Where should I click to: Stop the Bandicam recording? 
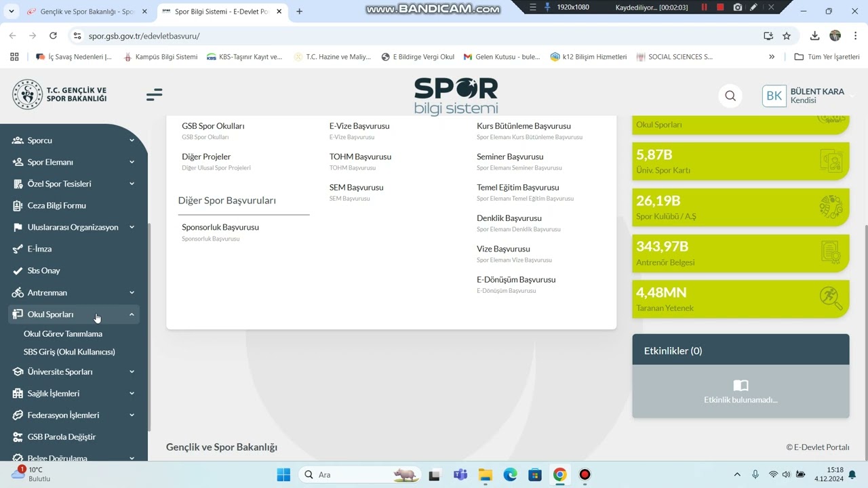pyautogui.click(x=720, y=7)
